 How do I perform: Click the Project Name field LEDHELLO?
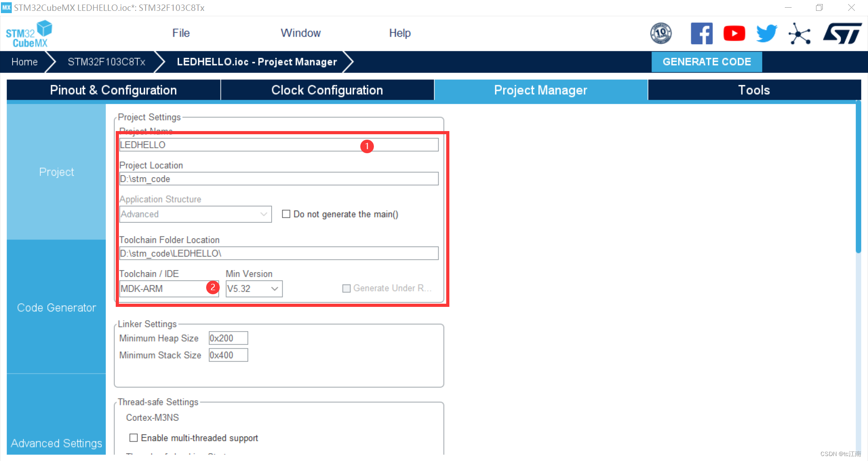(x=279, y=145)
